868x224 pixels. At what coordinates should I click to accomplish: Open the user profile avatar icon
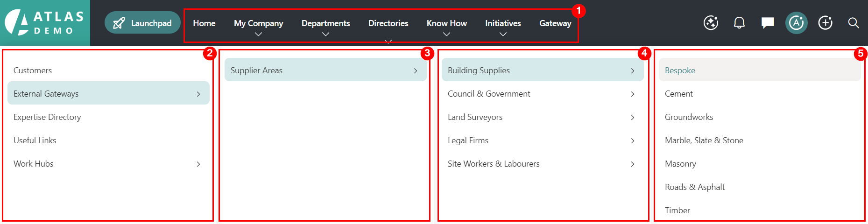click(796, 23)
